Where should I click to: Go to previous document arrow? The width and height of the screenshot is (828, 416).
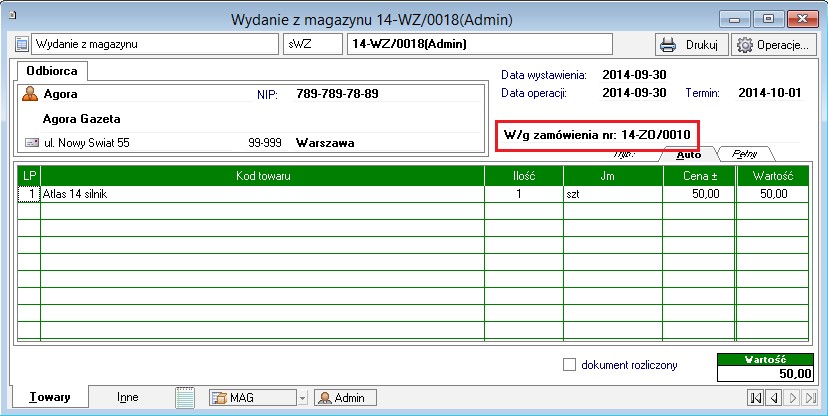tap(774, 398)
